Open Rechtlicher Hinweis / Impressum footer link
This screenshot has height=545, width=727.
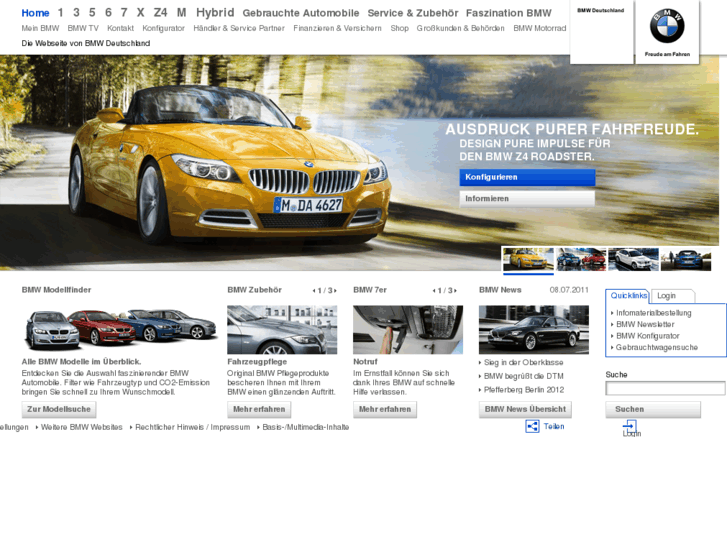pos(192,427)
